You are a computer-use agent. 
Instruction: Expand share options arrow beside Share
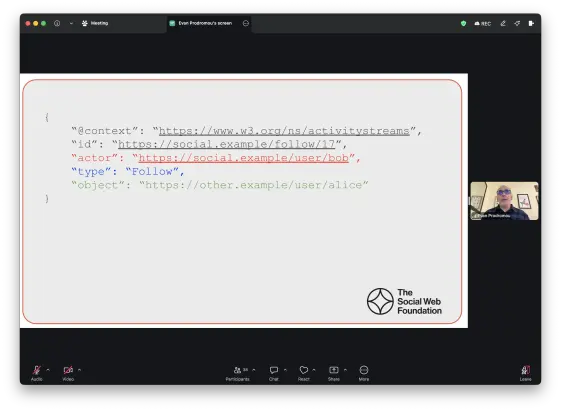point(345,370)
